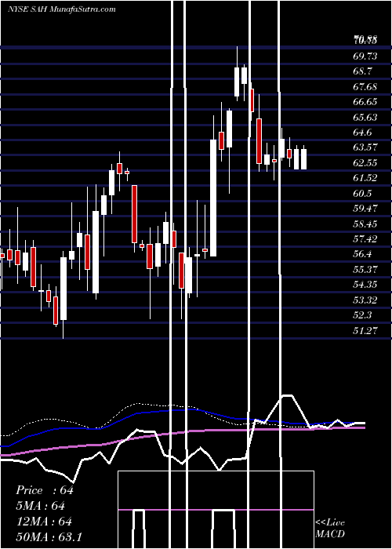This screenshot has width=392, height=549.
Task: Click the 57.42 price axis label
Action: click(x=365, y=238)
